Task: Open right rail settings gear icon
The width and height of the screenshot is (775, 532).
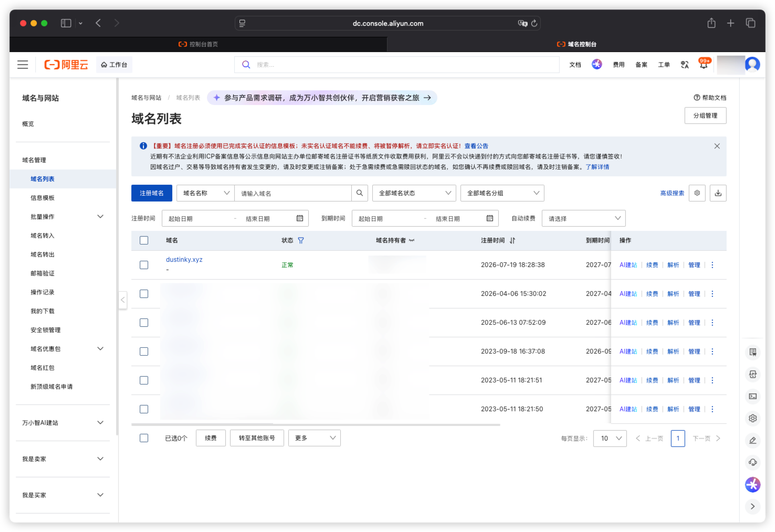Action: tap(752, 418)
